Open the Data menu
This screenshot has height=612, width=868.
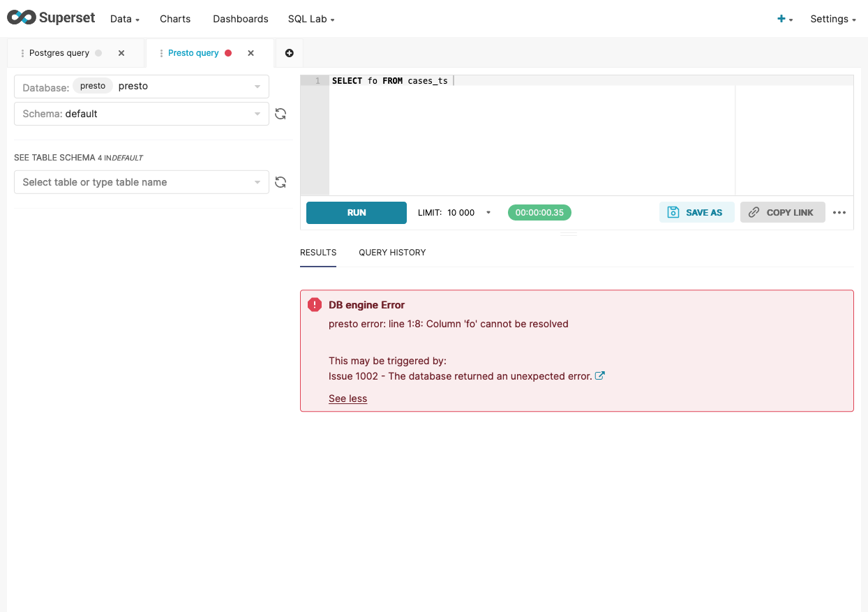125,19
